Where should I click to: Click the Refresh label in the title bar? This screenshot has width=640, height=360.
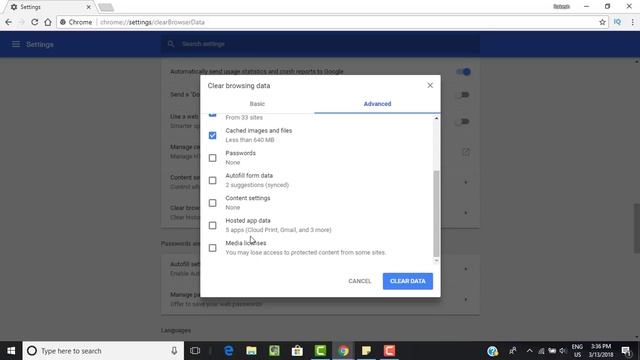coord(561,7)
